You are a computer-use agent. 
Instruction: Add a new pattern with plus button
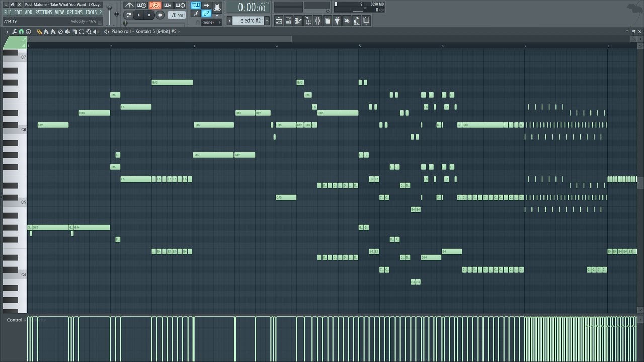[x=267, y=21]
